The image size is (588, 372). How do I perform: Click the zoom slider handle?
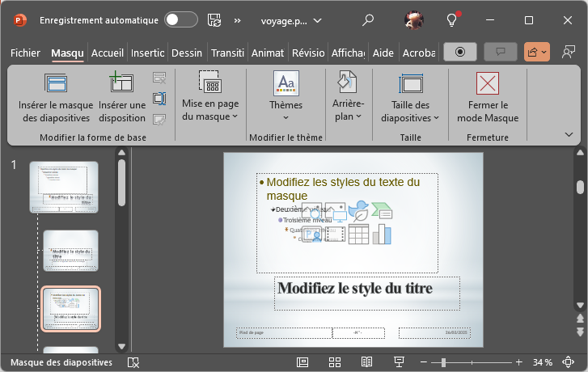(443, 362)
